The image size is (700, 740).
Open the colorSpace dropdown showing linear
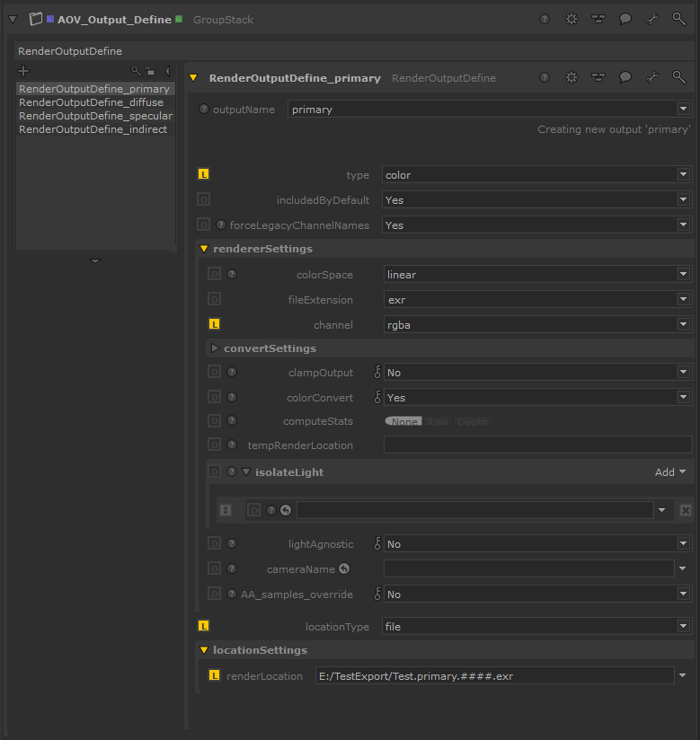(536, 275)
